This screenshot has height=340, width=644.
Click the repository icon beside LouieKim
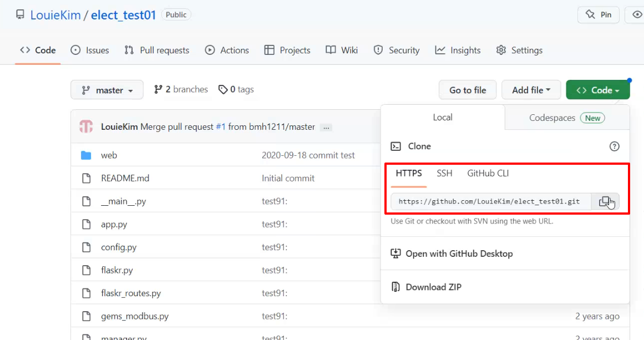(x=20, y=15)
